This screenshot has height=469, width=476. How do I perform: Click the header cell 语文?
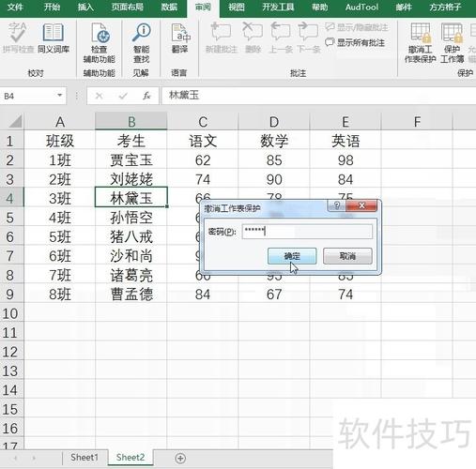(203, 141)
